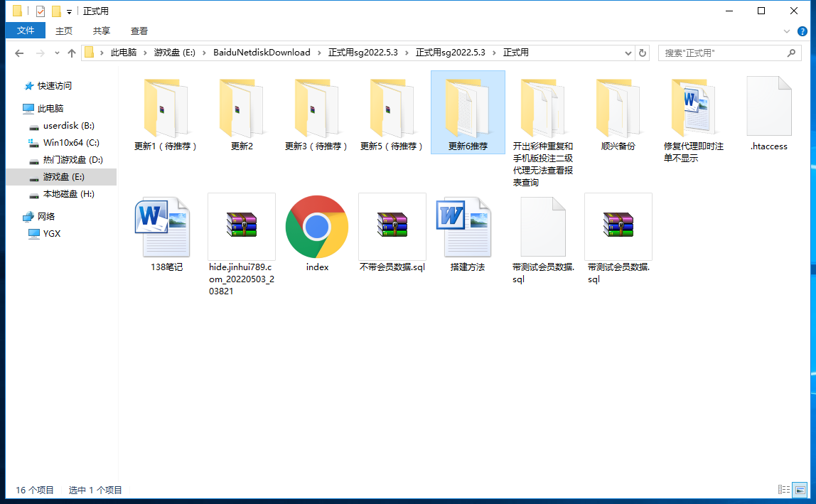Refresh the current folder view
This screenshot has height=504, width=816.
click(x=642, y=53)
